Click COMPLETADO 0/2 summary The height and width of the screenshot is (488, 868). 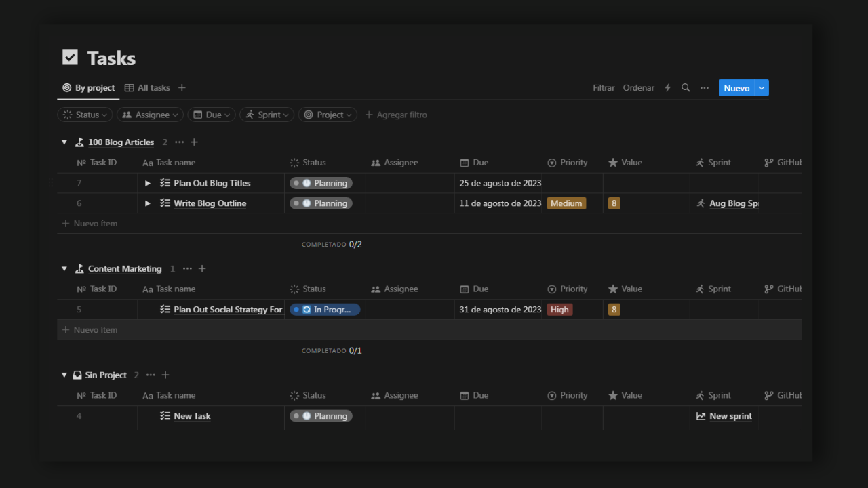coord(332,245)
